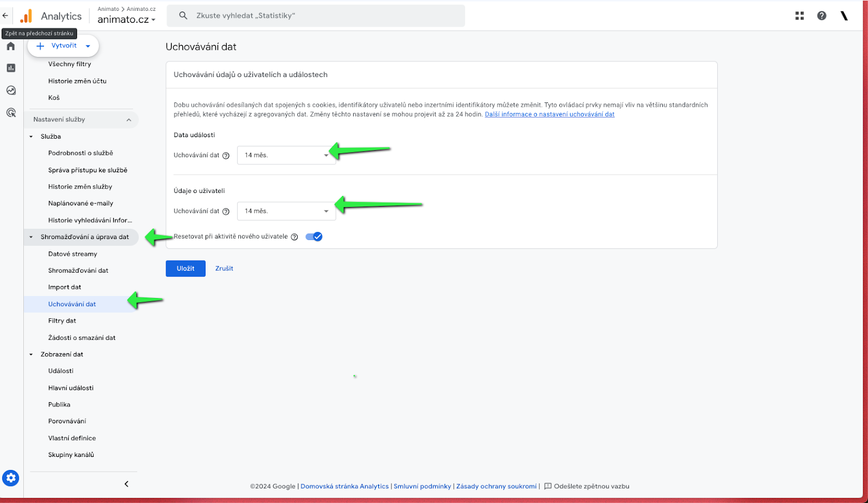
Task: Click the Vytvořit button
Action: tap(63, 46)
